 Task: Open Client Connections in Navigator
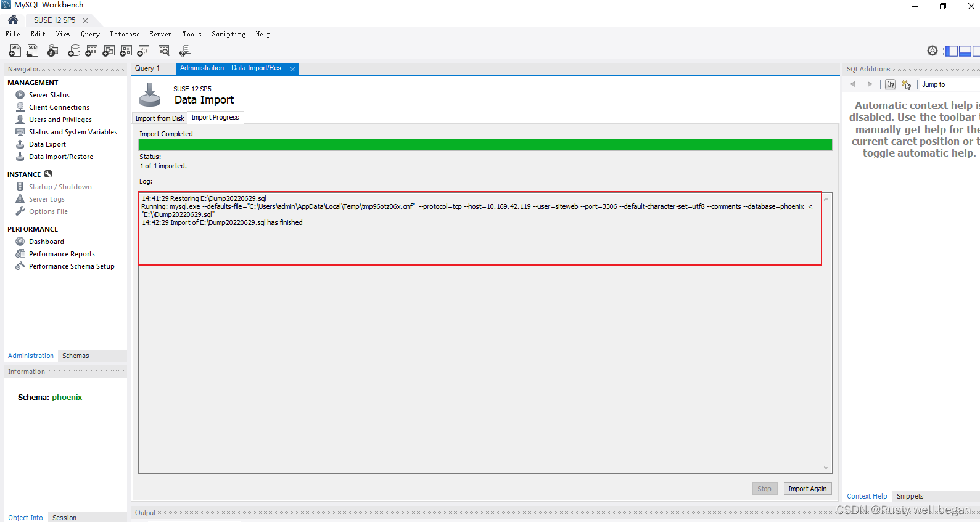point(59,107)
